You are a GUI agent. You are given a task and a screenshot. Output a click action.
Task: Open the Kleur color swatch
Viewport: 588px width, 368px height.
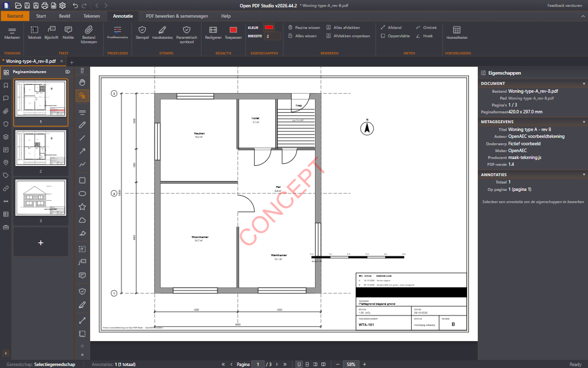[x=269, y=27]
